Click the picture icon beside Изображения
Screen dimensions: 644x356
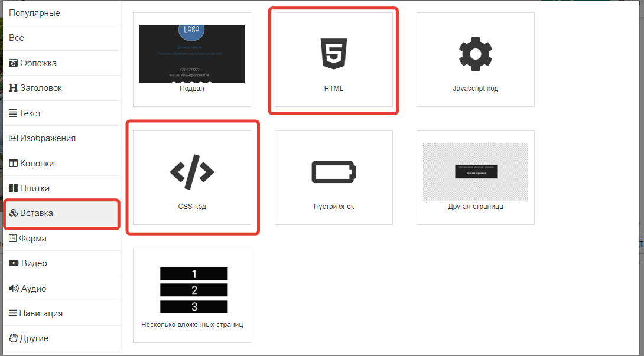(13, 138)
